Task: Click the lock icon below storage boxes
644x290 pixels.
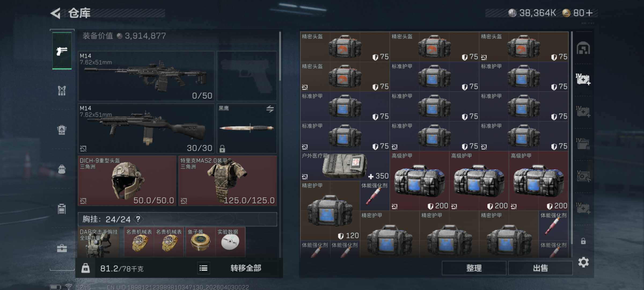Action: [583, 241]
